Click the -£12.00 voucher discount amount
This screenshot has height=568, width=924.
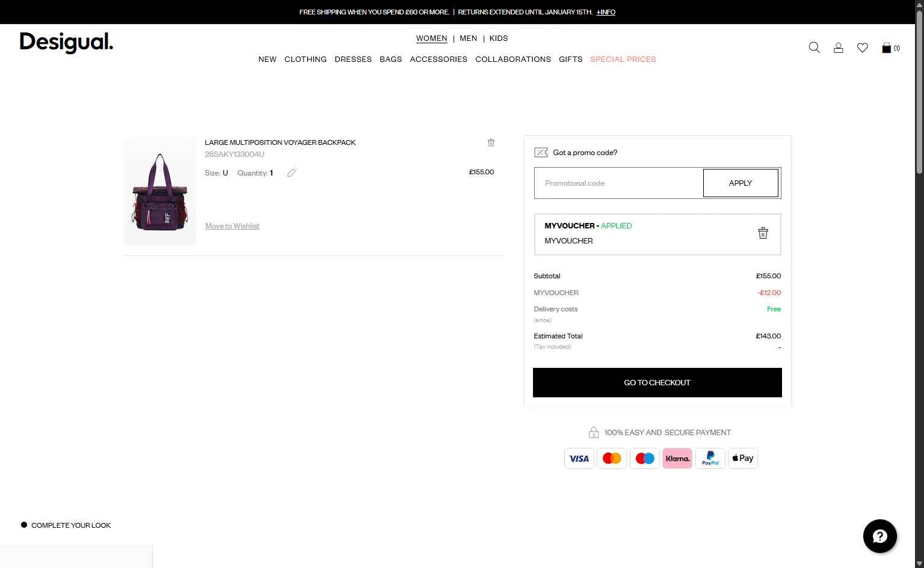769,293
